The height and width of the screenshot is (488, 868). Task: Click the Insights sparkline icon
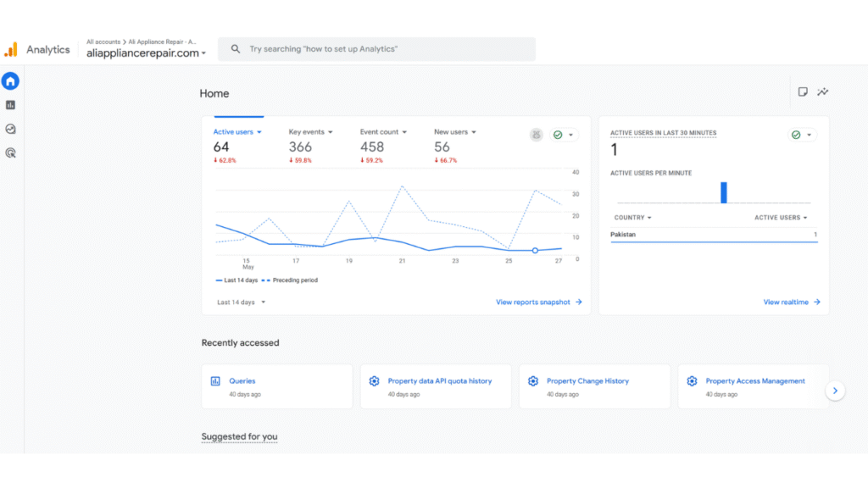(x=822, y=92)
